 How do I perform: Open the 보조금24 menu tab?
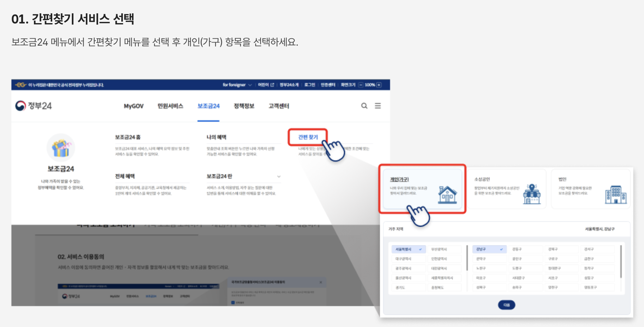[x=208, y=106]
